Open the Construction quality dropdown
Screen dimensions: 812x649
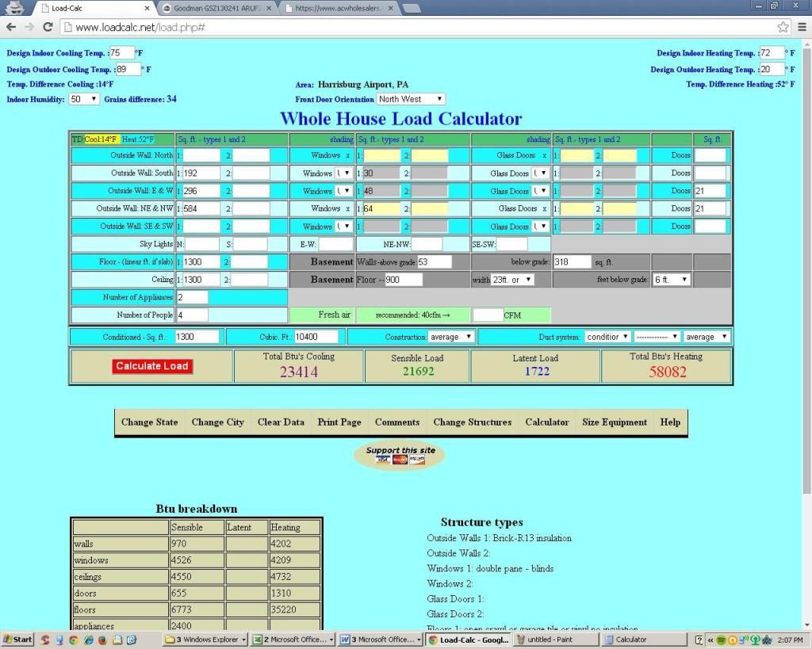coord(451,337)
